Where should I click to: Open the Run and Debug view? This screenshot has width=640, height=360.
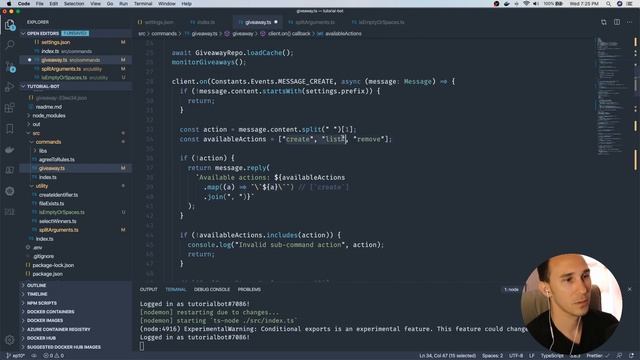click(10, 87)
